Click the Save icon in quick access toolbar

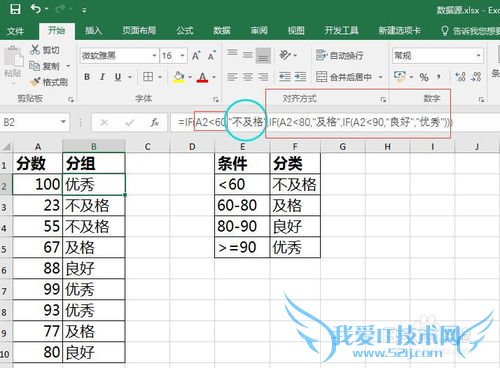15,9
